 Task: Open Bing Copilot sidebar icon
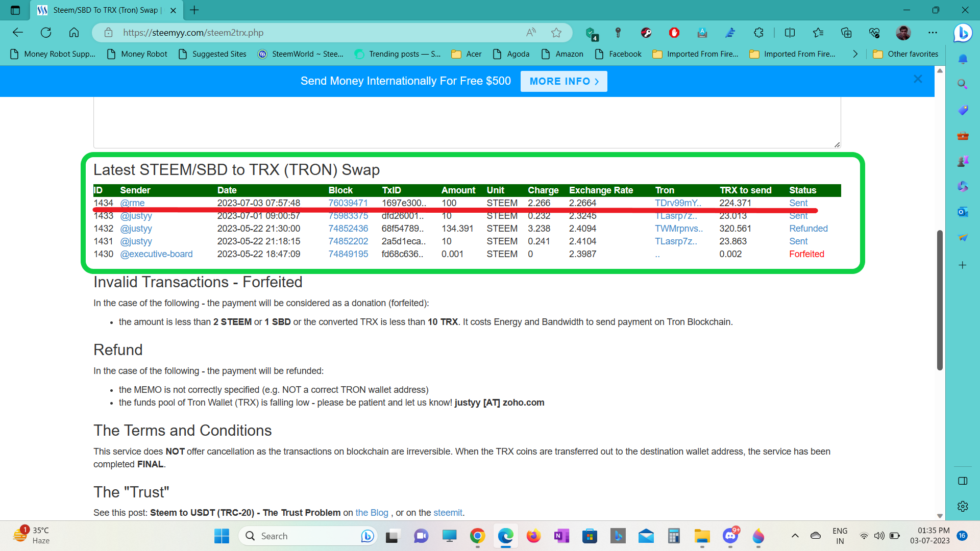(963, 33)
